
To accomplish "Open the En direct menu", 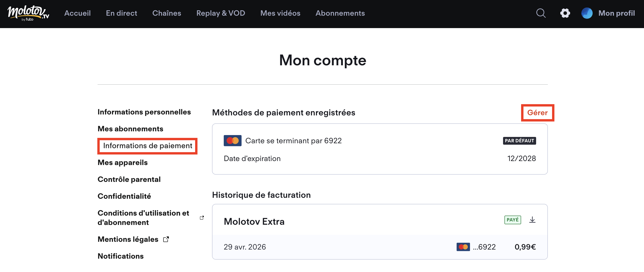I will [121, 13].
